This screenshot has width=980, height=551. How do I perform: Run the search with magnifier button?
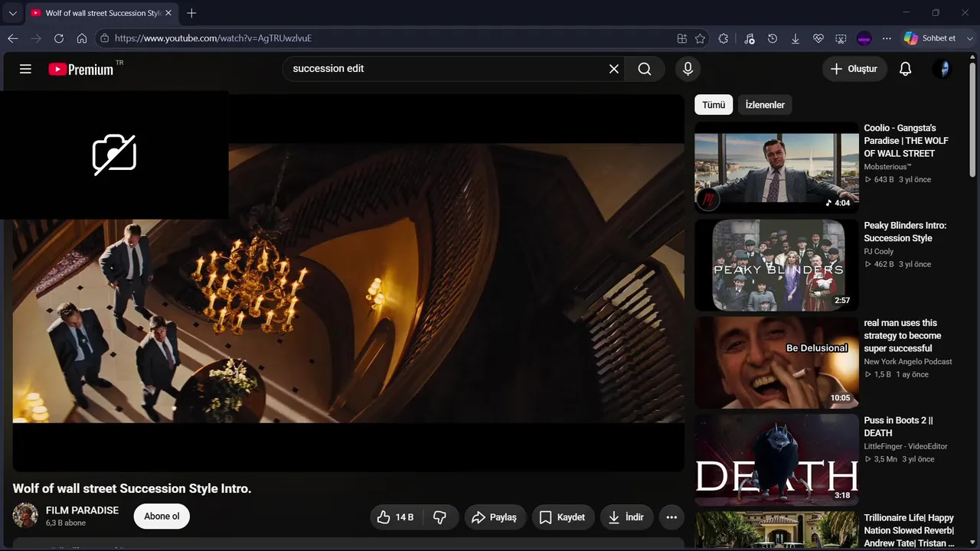645,69
